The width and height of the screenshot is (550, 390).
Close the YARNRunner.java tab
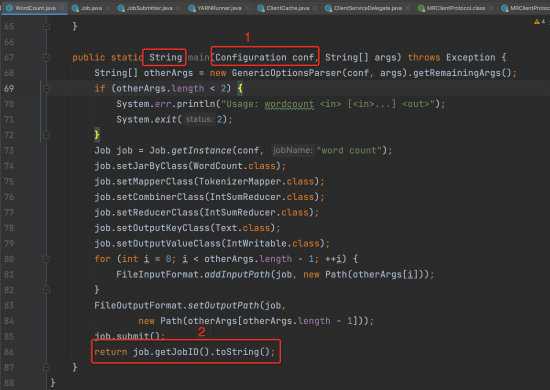pyautogui.click(x=247, y=8)
